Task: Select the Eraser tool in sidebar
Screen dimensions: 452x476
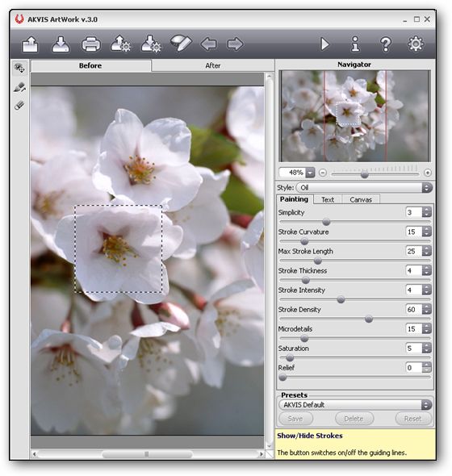Action: (19, 106)
